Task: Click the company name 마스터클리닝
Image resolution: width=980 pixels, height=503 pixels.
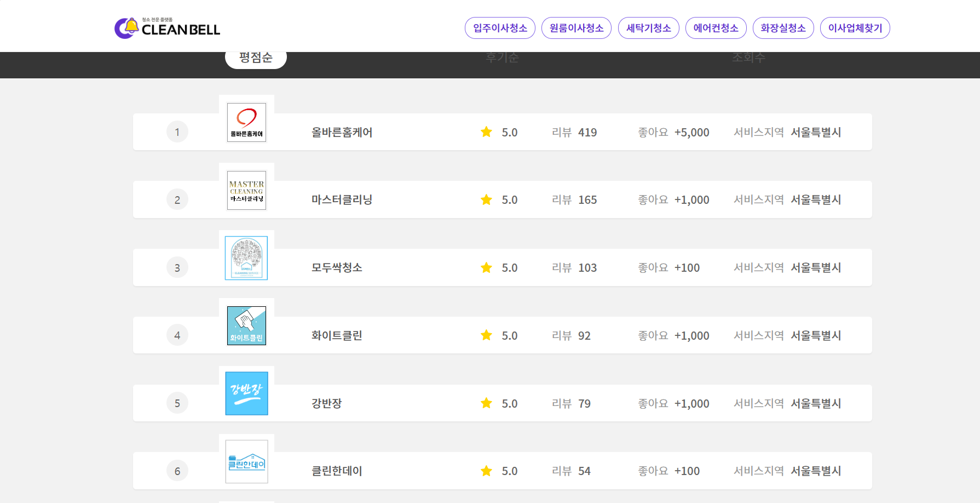Action: click(x=342, y=199)
